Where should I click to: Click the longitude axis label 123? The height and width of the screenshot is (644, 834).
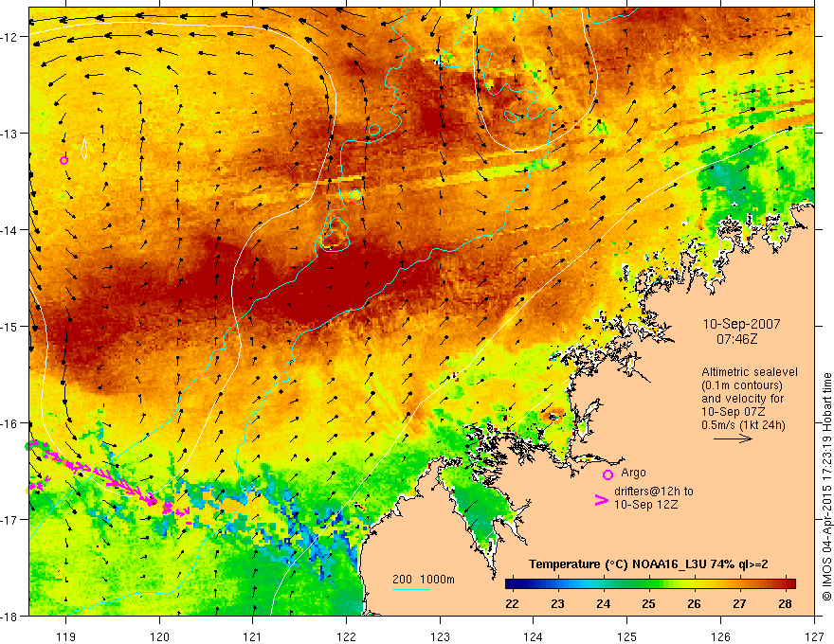coord(440,636)
